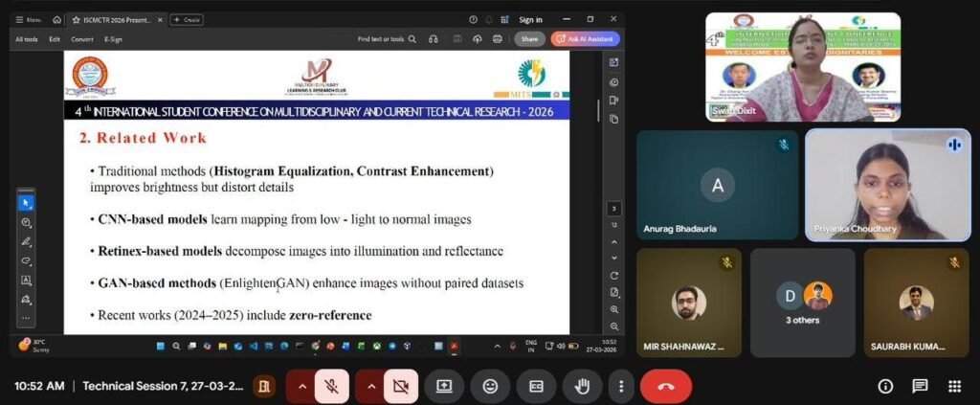Turn on closed captions

[x=536, y=386]
